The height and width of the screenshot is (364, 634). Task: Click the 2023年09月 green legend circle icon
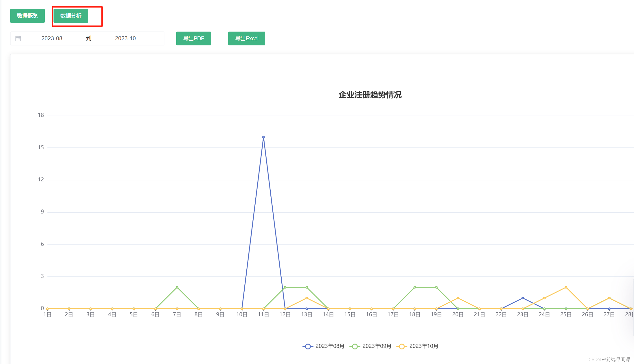click(355, 346)
